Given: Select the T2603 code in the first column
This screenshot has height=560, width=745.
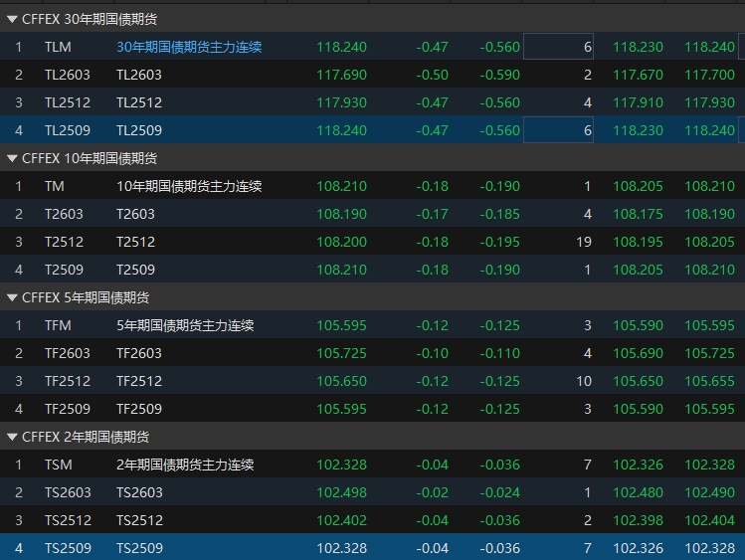Looking at the screenshot, I should (64, 214).
